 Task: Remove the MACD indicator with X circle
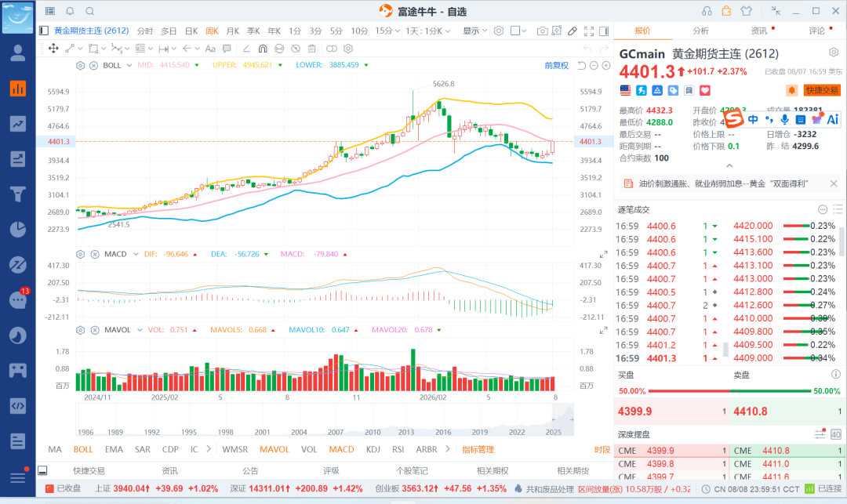click(x=95, y=254)
